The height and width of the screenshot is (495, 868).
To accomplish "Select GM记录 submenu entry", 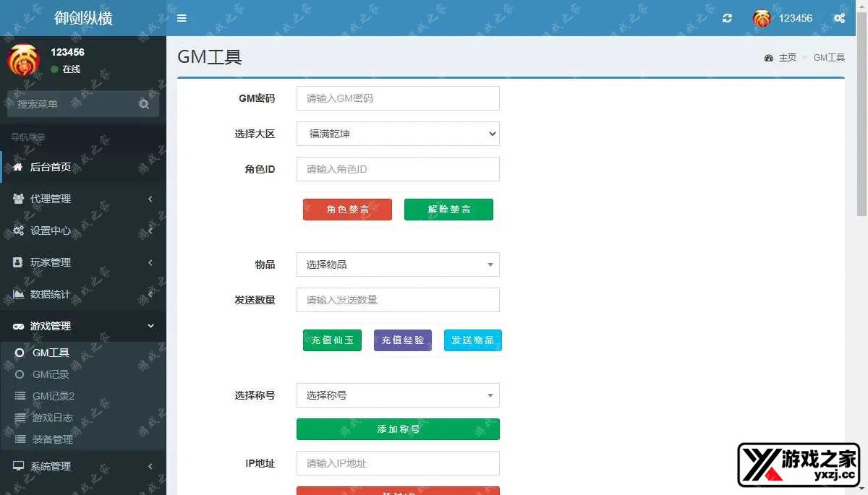I will pos(83,374).
